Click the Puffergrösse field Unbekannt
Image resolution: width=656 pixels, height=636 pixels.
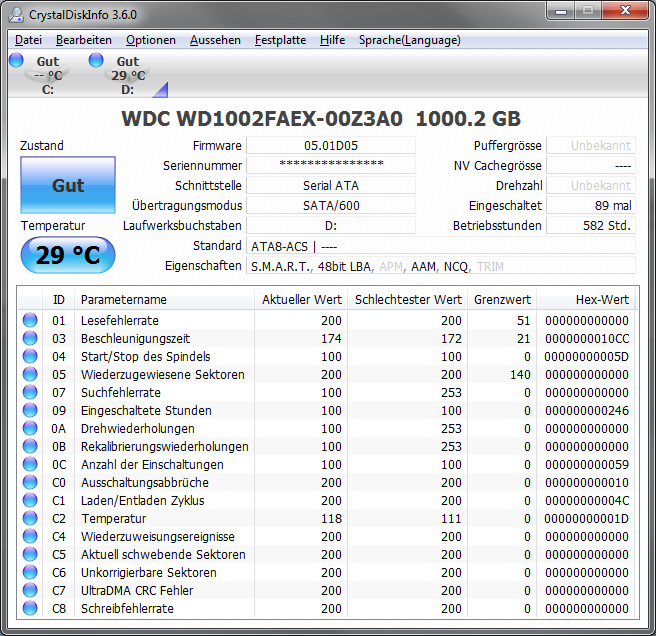tap(591, 146)
